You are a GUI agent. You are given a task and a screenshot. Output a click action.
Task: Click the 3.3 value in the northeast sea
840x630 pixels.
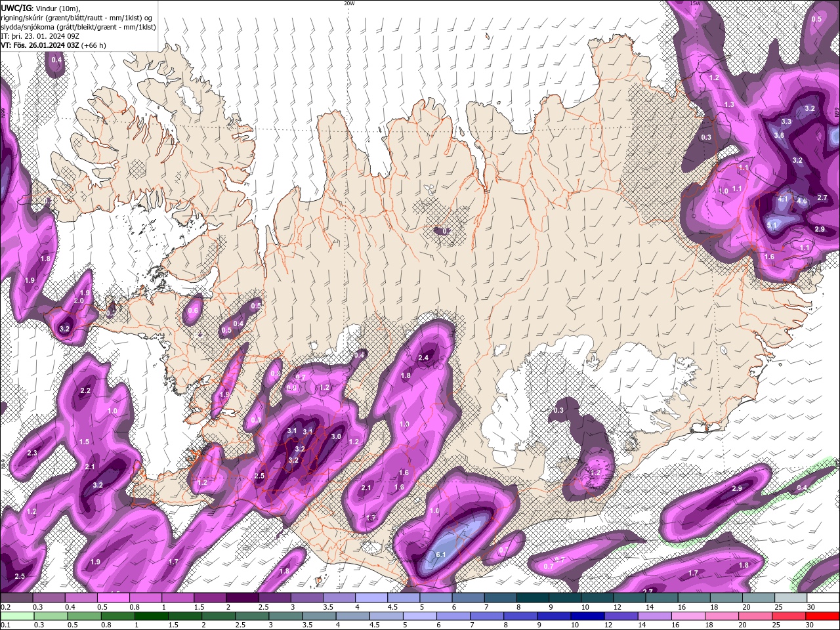pos(786,121)
